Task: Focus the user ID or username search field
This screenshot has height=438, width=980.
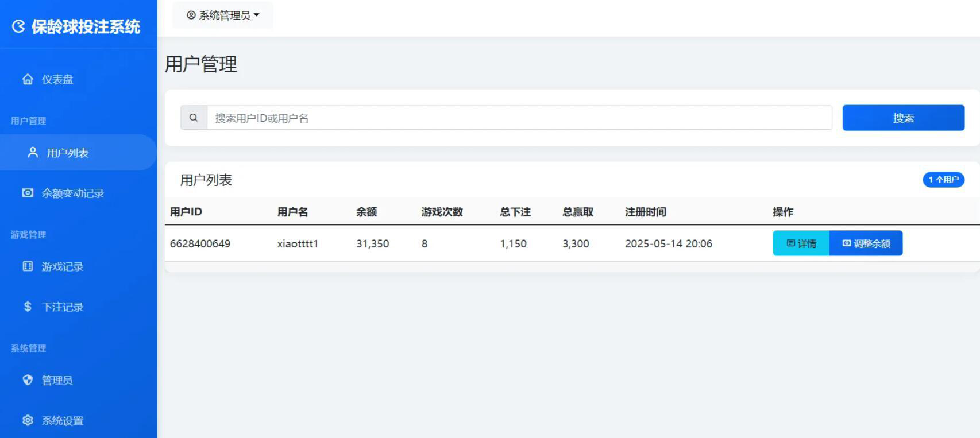Action: point(519,118)
